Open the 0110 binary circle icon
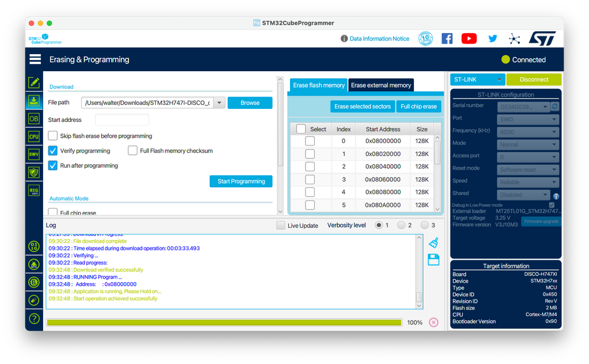Viewport: 589px width, 364px height. 34,247
